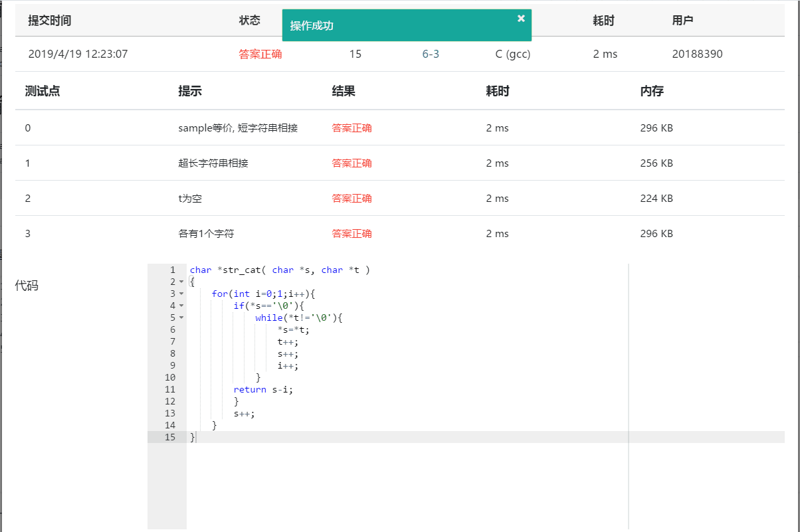This screenshot has width=800, height=532.
Task: Place cursor on 't++;' line
Action: (288, 341)
